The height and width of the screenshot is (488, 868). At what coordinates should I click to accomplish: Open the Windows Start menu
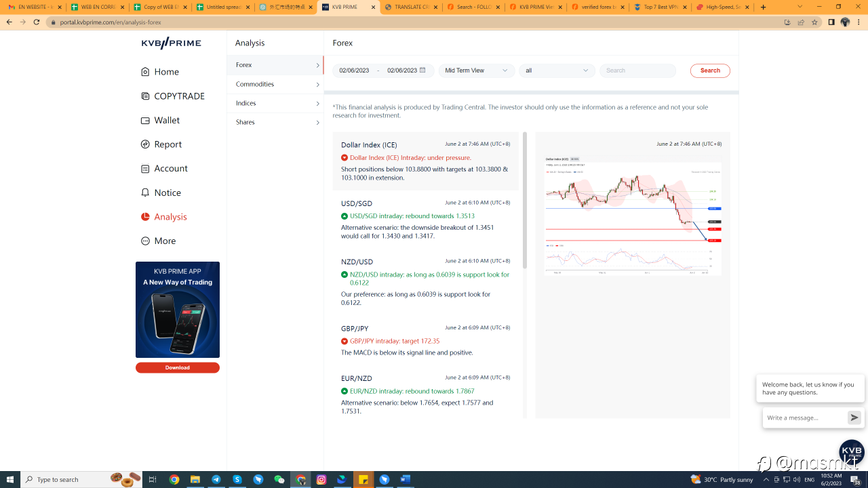(x=10, y=480)
